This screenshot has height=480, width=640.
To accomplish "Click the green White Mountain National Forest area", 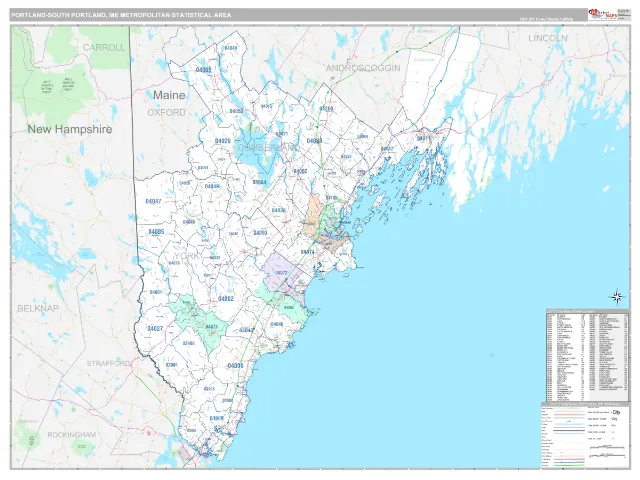I will tap(57, 88).
